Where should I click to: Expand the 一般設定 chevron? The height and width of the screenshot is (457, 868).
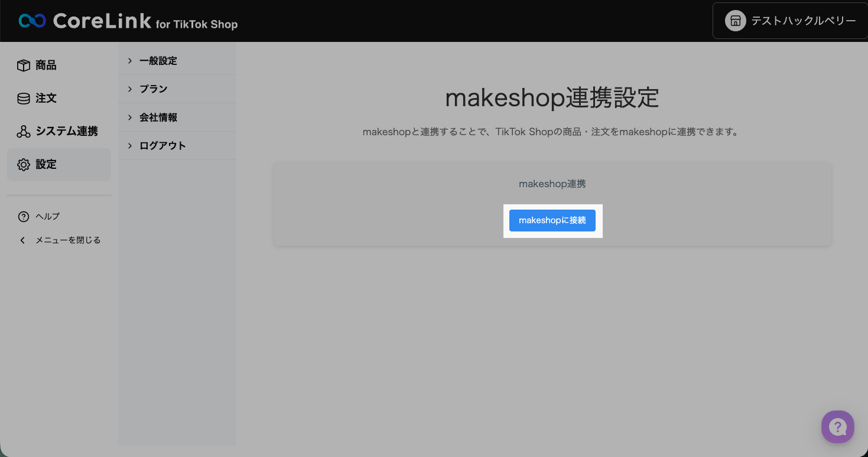pos(130,61)
